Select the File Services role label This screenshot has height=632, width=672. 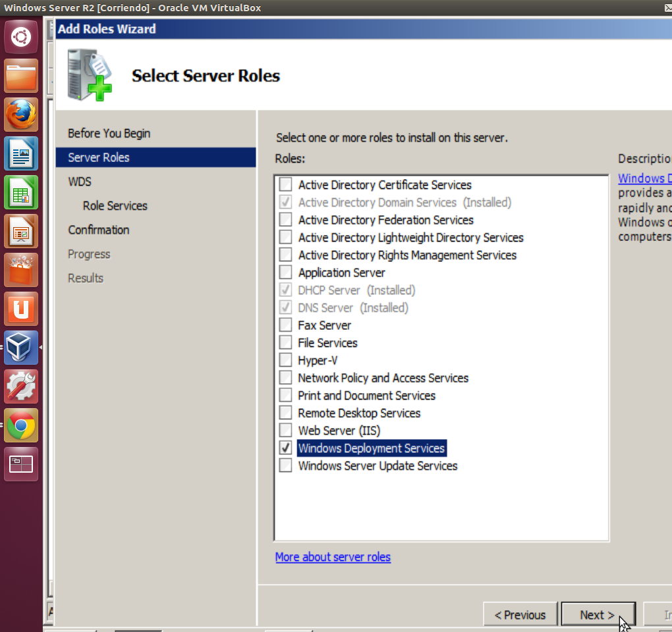click(327, 342)
